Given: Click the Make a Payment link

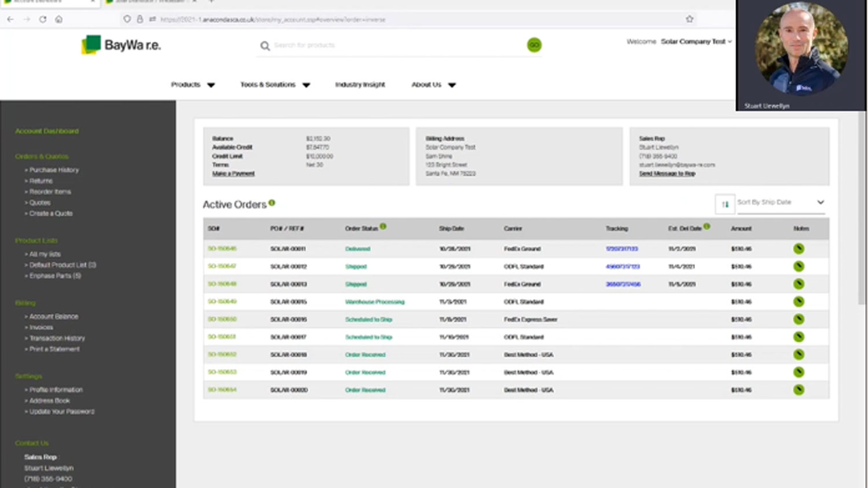Looking at the screenshot, I should pyautogui.click(x=233, y=174).
